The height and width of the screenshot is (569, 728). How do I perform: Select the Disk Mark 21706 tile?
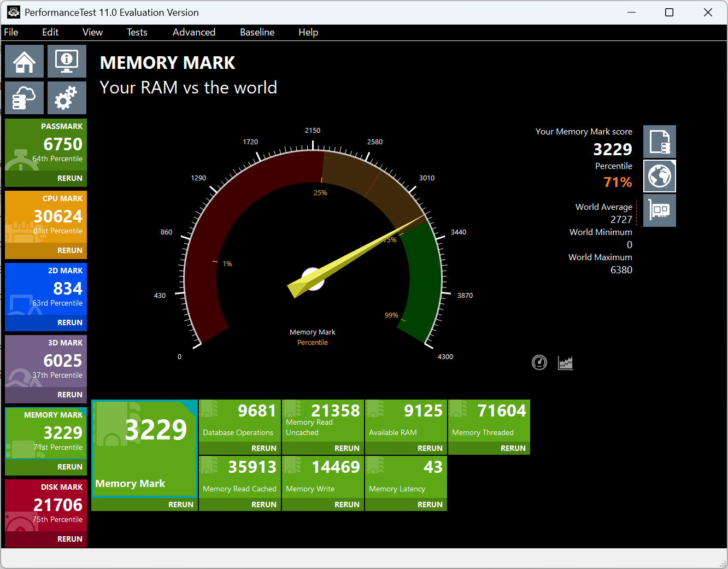[x=46, y=506]
